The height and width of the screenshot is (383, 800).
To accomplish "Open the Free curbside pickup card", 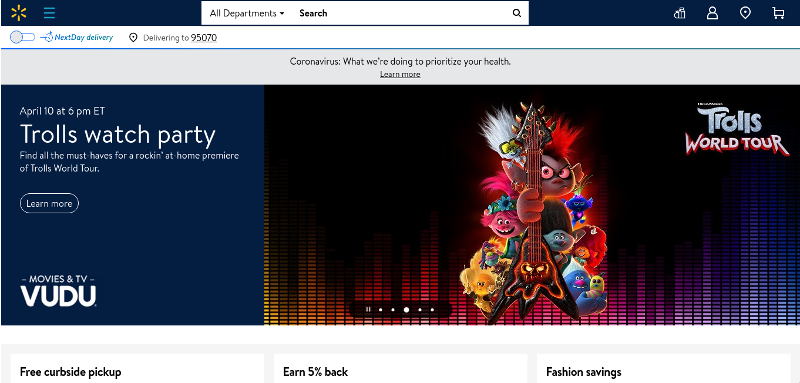I will 137,368.
